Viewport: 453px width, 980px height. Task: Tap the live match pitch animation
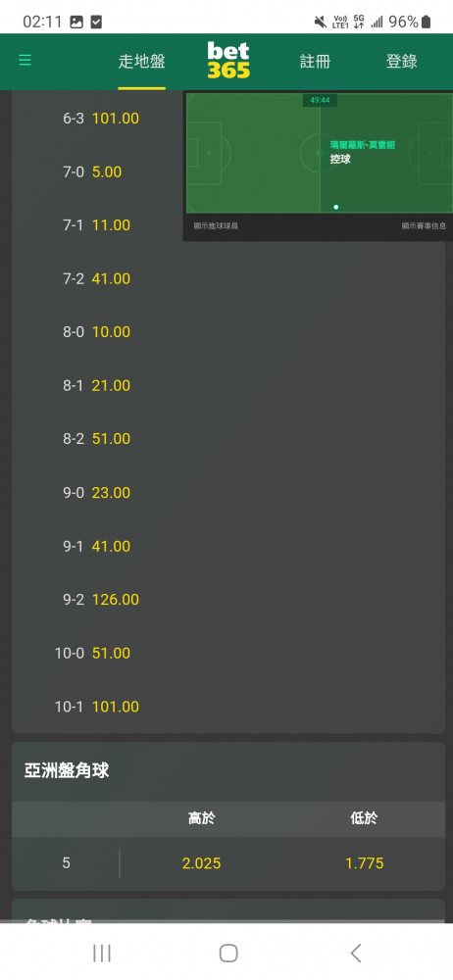tap(320, 153)
